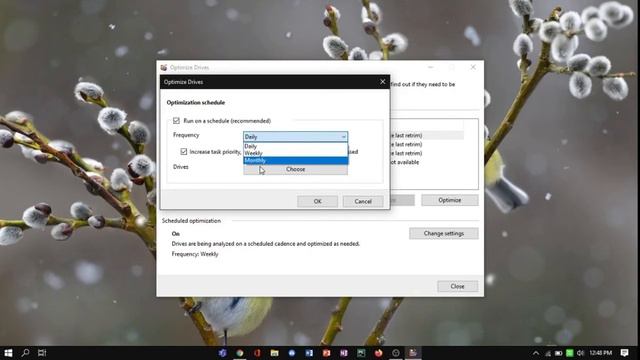Click the Frequency: Weekly status text
640x360 pixels.
(195, 254)
